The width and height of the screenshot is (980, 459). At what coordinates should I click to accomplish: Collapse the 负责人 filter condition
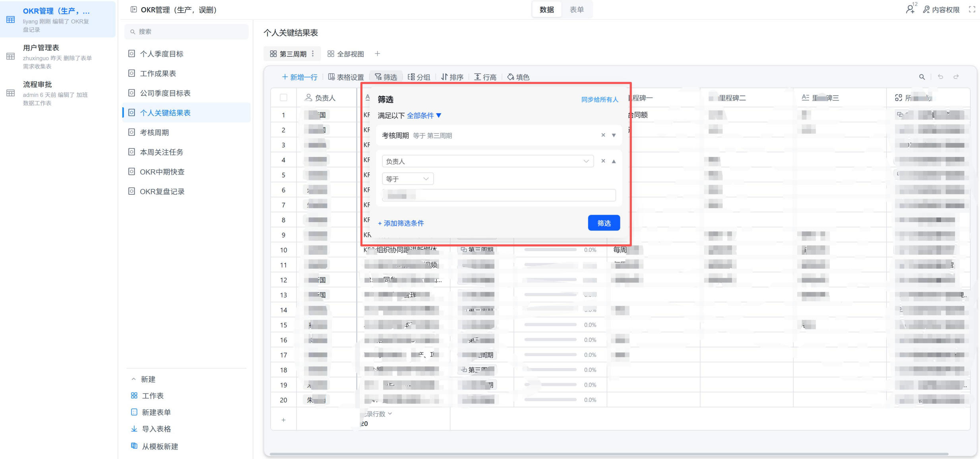click(x=614, y=161)
